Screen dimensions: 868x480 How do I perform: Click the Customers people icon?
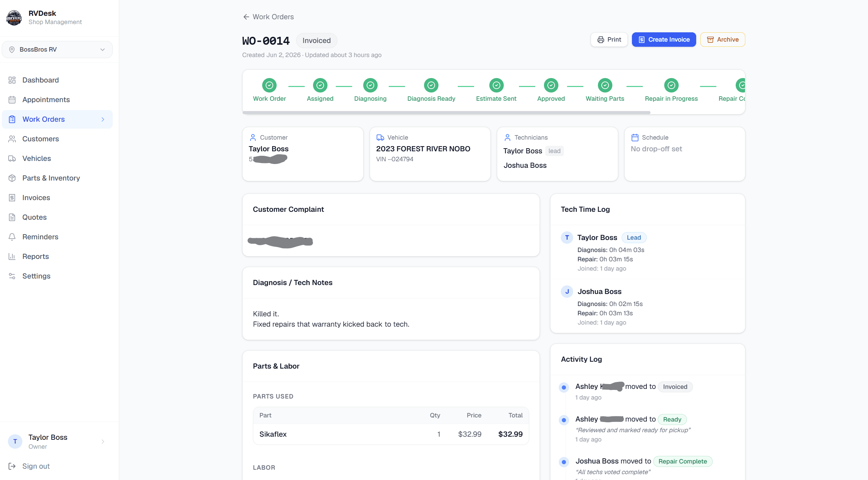(12, 139)
